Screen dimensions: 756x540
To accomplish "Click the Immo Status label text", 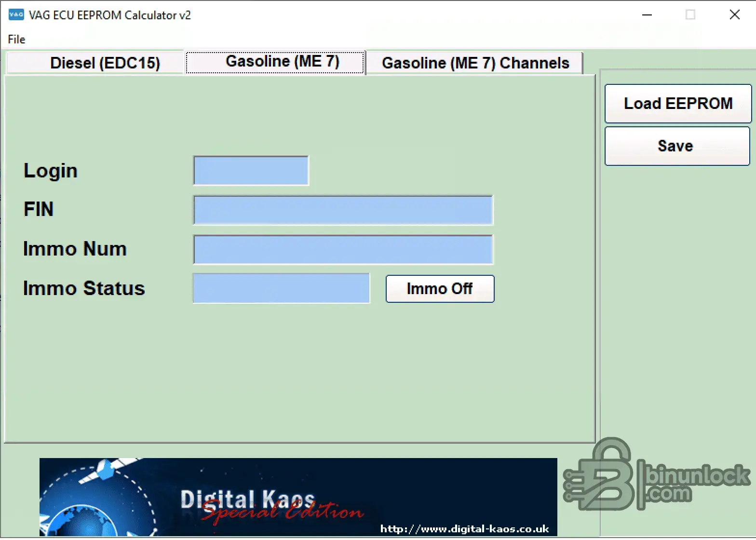I will pyautogui.click(x=84, y=288).
